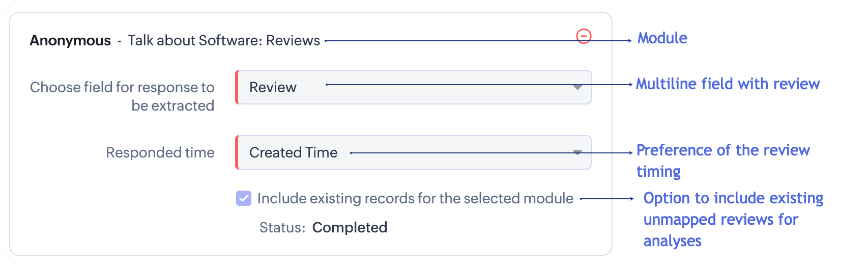Click the Review dropdown arrow

click(577, 87)
